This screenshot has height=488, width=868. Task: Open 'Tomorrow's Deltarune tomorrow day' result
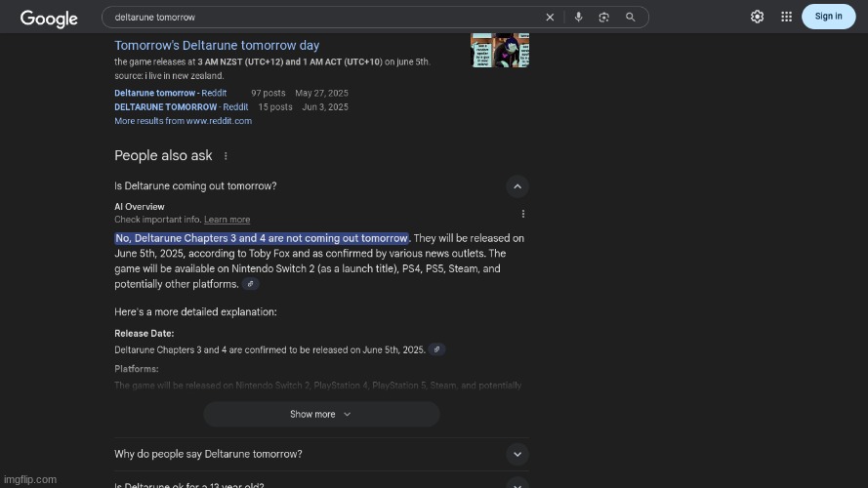click(x=217, y=45)
